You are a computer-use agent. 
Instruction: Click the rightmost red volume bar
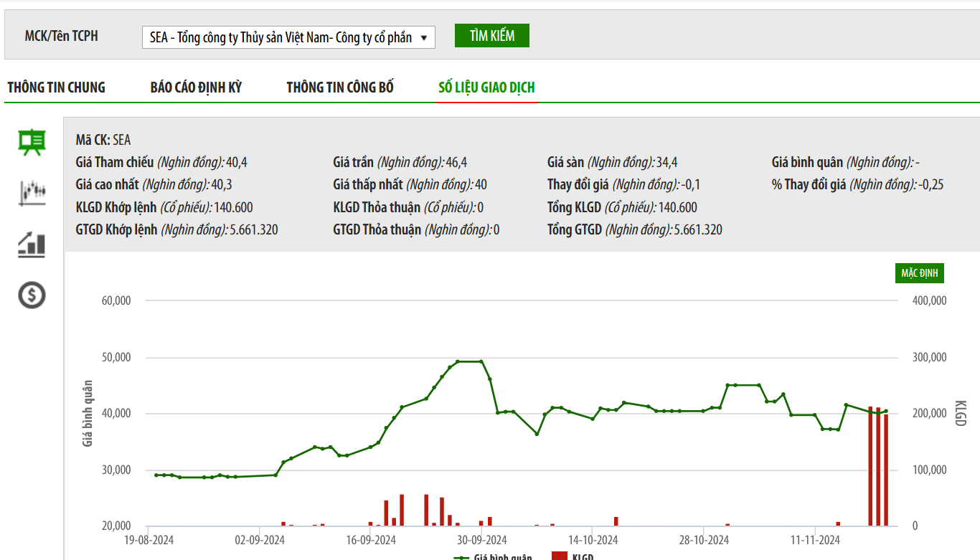tap(886, 470)
